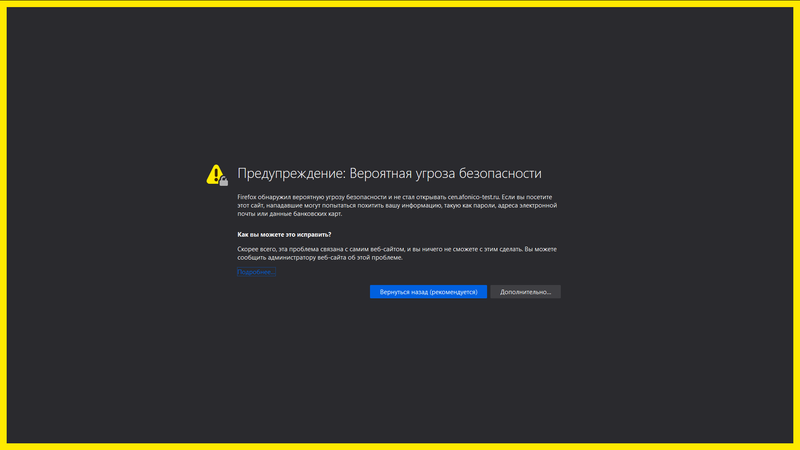800x450 pixels.
Task: Click the 'Как вы можете это исправить?' subheading
Action: click(x=284, y=235)
